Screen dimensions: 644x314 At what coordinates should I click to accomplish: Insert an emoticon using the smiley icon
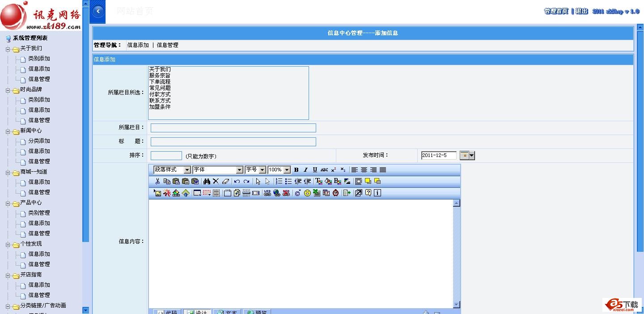(307, 193)
